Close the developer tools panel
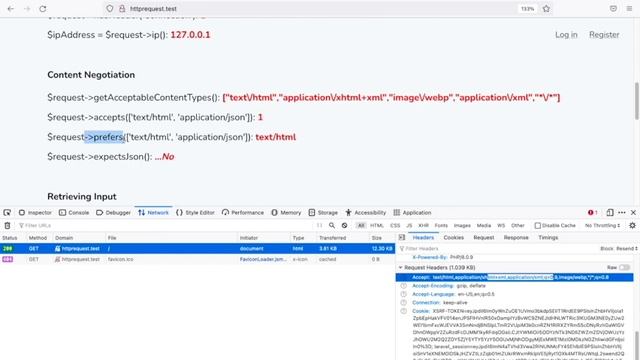This screenshot has width=640, height=360. [633, 213]
